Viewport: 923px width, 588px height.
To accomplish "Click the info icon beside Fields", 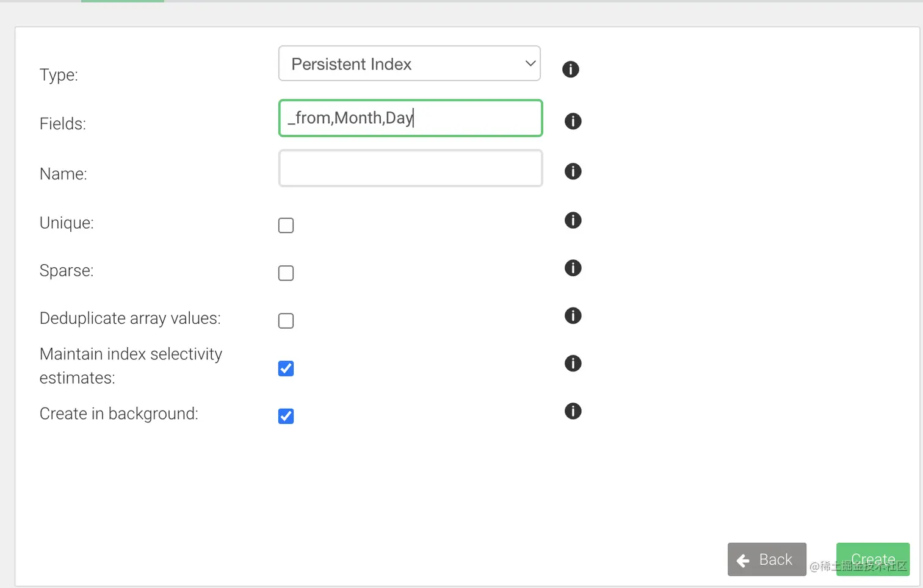I will [573, 121].
